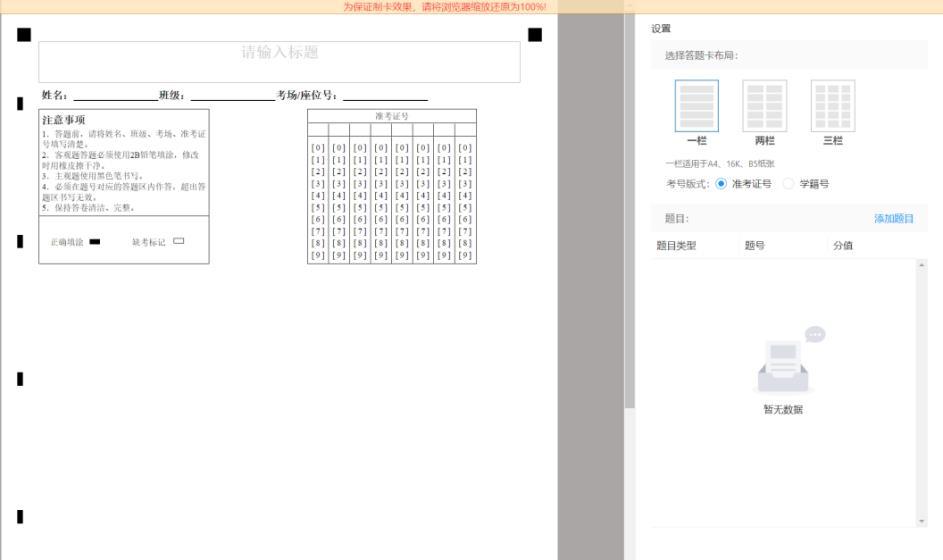Screen dimensions: 943x560
Task: Select the 两栏 two-column layout thumbnail
Action: pyautogui.click(x=764, y=105)
